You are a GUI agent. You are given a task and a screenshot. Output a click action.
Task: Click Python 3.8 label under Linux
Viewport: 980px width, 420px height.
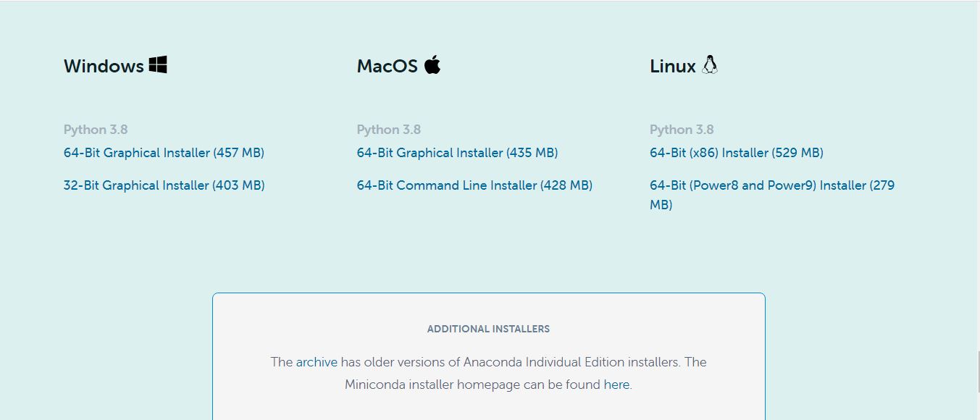682,130
